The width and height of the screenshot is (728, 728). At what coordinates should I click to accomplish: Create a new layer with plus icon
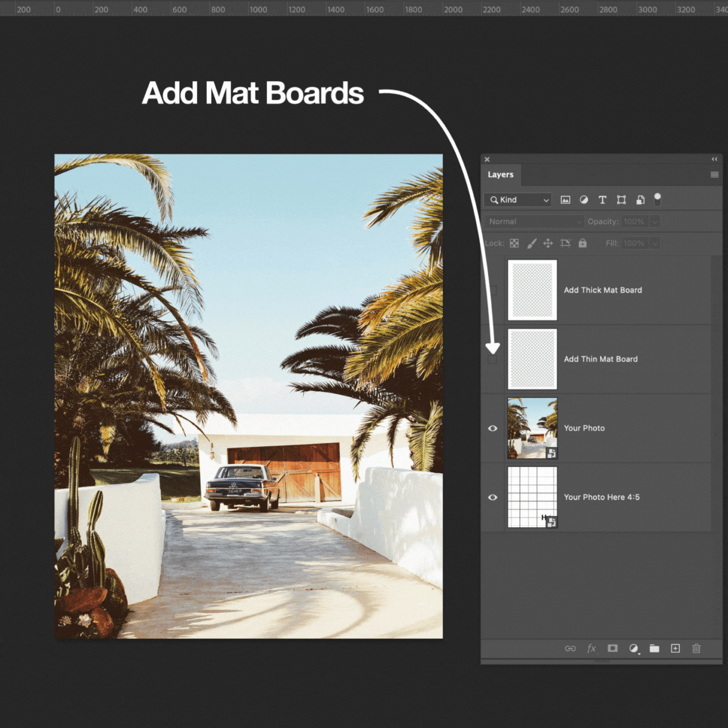(675, 649)
